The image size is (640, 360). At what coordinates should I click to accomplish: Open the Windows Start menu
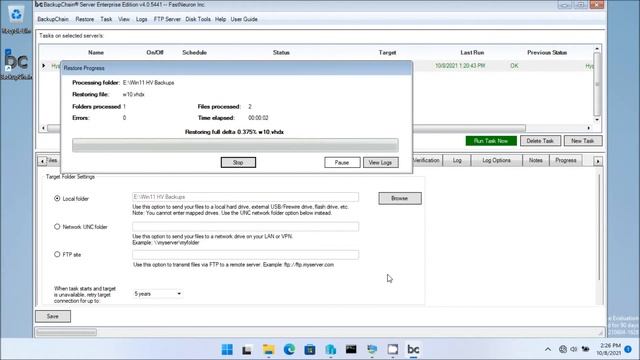[227, 349]
